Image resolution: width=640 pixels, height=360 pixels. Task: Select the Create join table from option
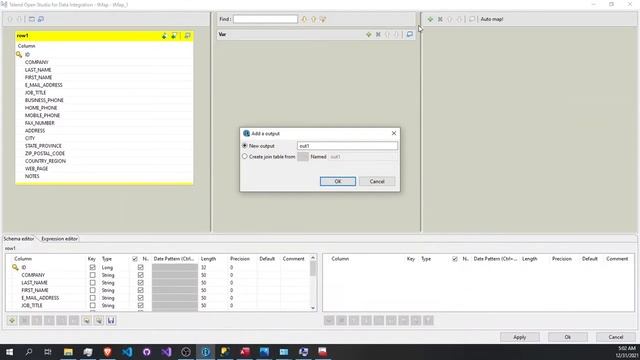[x=245, y=156]
